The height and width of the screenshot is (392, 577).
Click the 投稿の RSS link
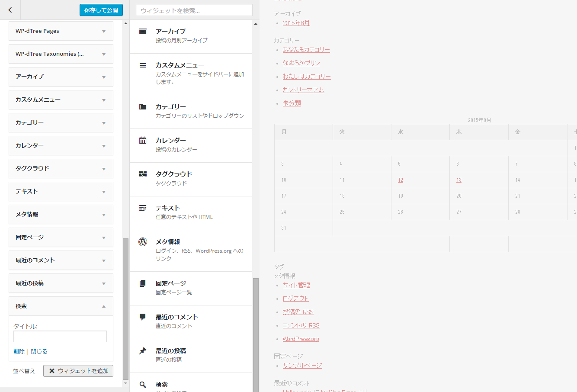[298, 312]
